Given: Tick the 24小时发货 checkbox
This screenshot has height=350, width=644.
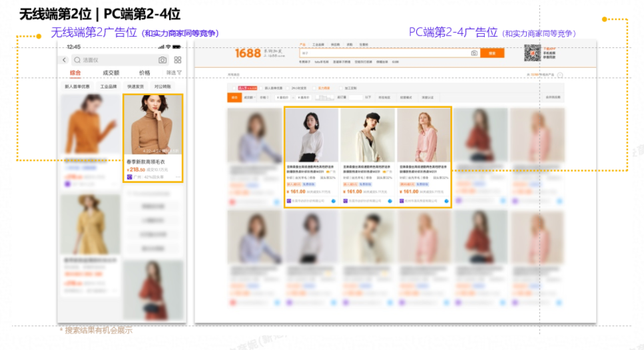Looking at the screenshot, I should (x=288, y=88).
